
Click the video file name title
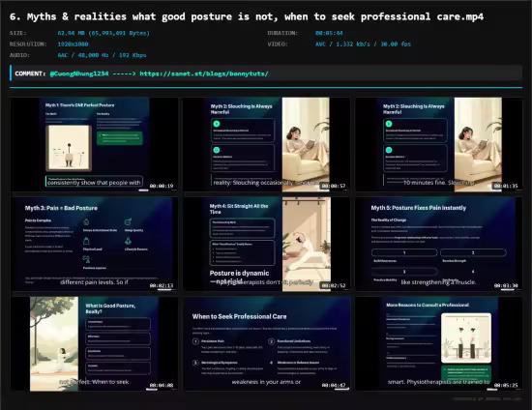coord(247,16)
